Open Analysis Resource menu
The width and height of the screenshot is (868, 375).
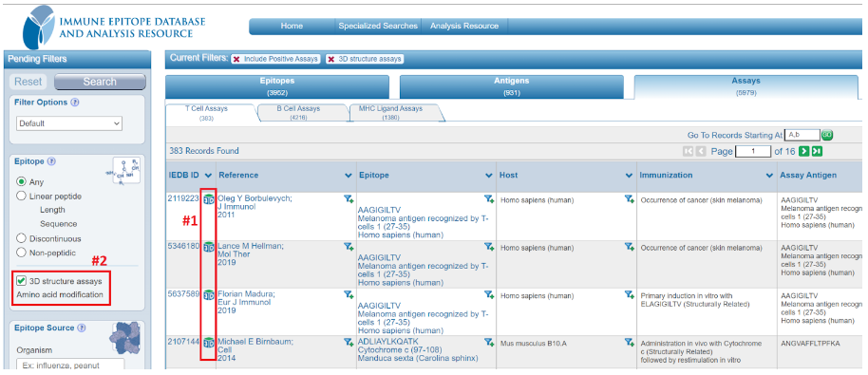[x=464, y=26]
